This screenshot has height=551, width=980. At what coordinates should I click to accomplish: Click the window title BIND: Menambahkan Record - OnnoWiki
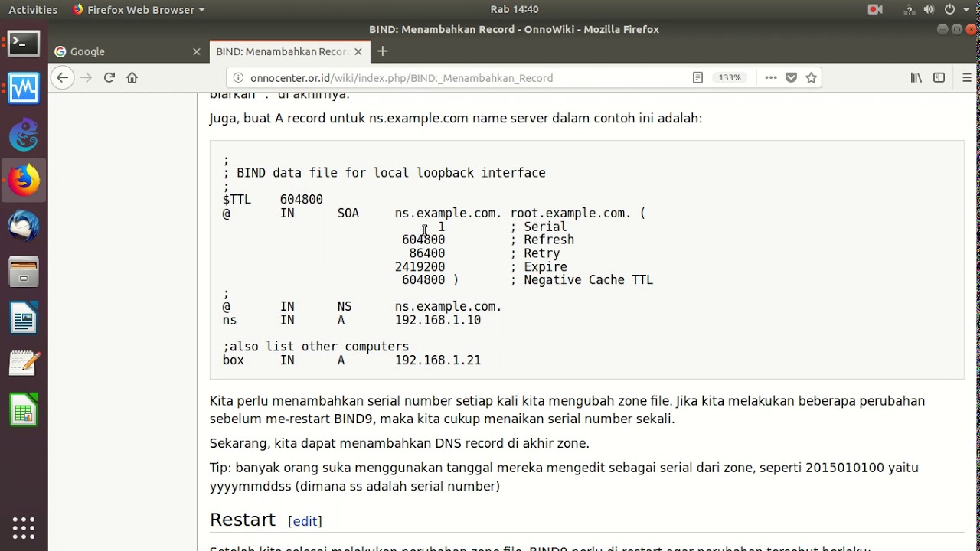(x=514, y=29)
